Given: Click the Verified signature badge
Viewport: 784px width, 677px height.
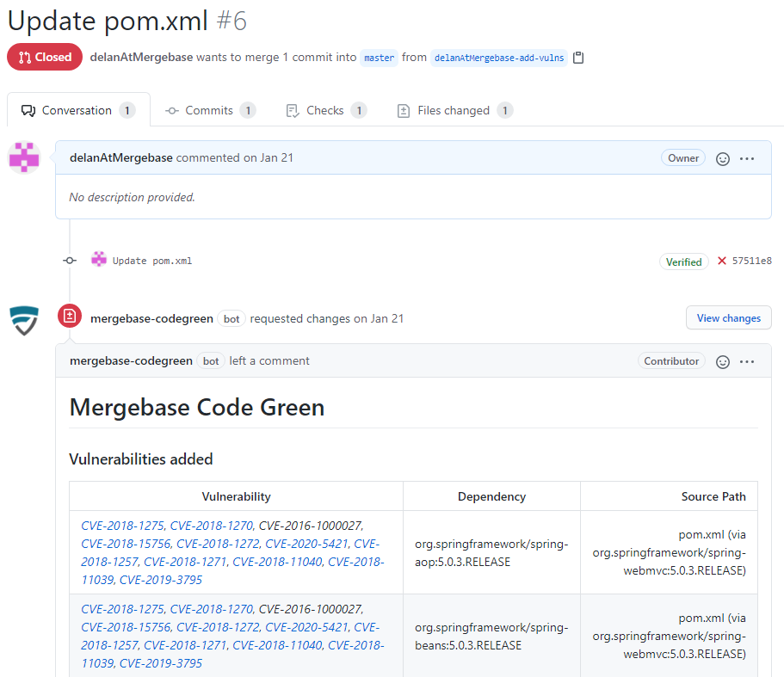Looking at the screenshot, I should pyautogui.click(x=683, y=262).
